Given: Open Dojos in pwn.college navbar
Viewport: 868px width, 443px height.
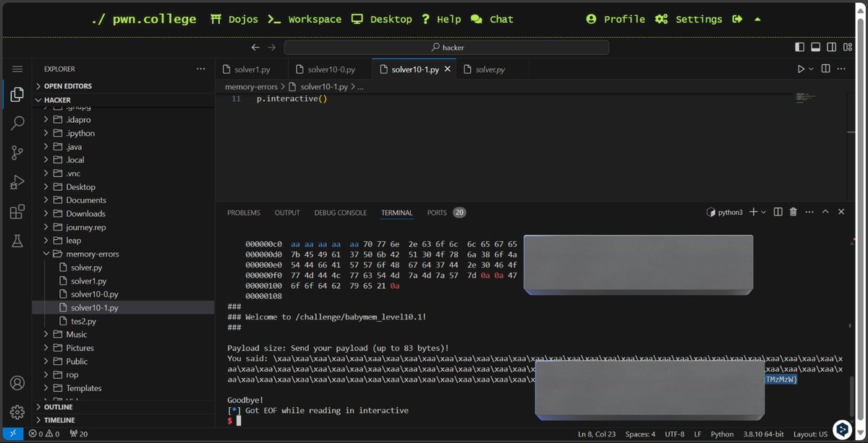Looking at the screenshot, I should pos(236,19).
